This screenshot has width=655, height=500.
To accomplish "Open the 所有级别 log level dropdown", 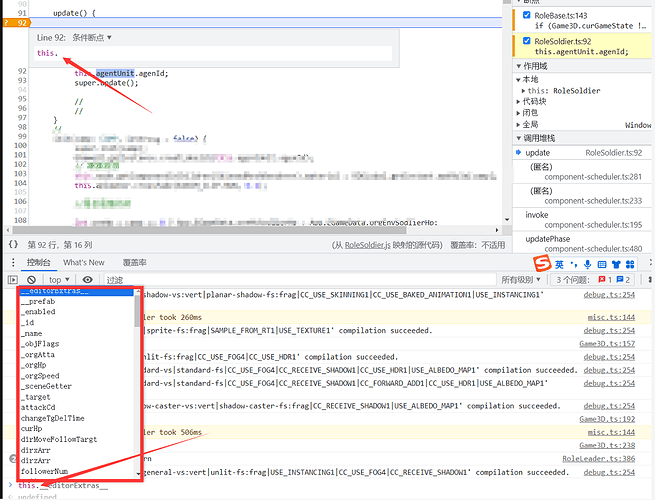I will pyautogui.click(x=521, y=279).
